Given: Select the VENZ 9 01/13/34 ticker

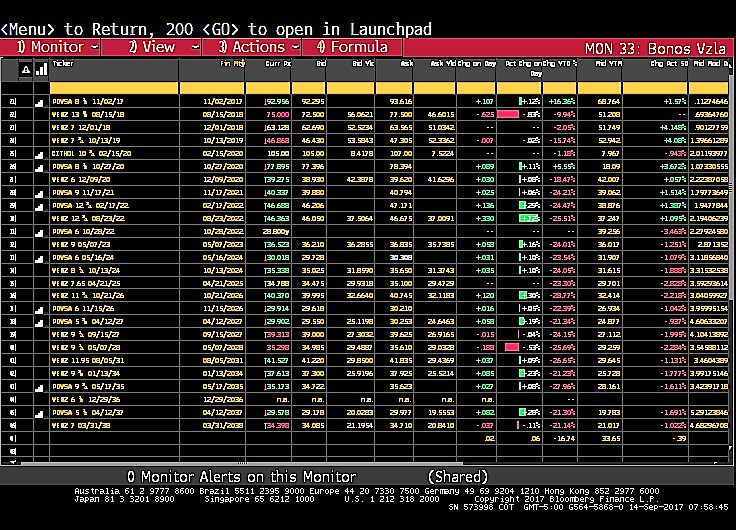Looking at the screenshot, I should coord(85,374).
